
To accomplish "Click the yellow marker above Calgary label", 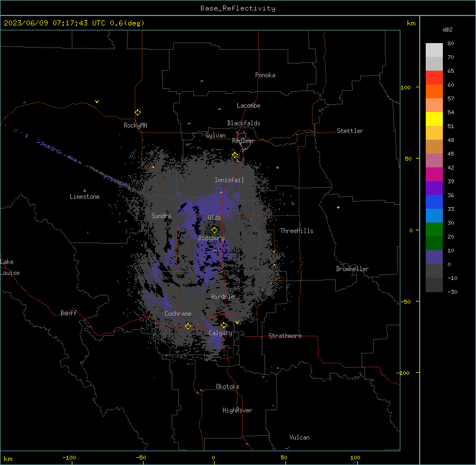I will (224, 325).
